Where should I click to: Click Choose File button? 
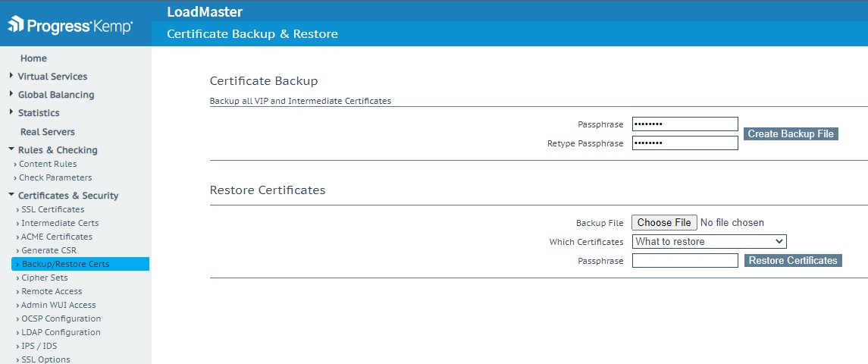coord(664,223)
